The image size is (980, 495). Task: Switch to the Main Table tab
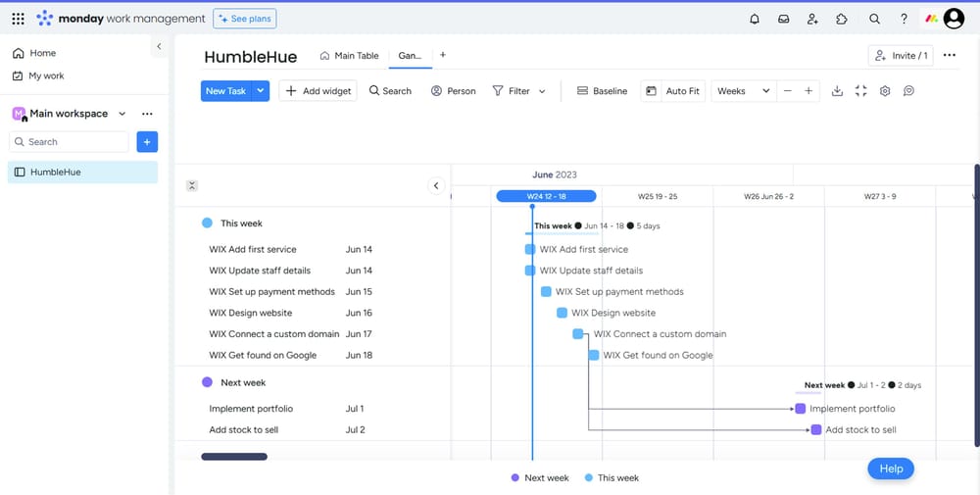[x=350, y=56]
